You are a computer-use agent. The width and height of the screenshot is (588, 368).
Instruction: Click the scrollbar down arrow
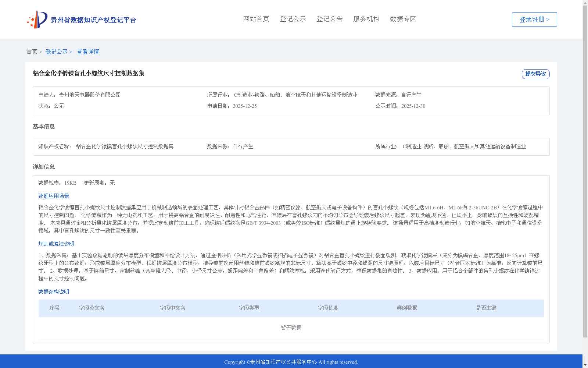click(x=585, y=365)
